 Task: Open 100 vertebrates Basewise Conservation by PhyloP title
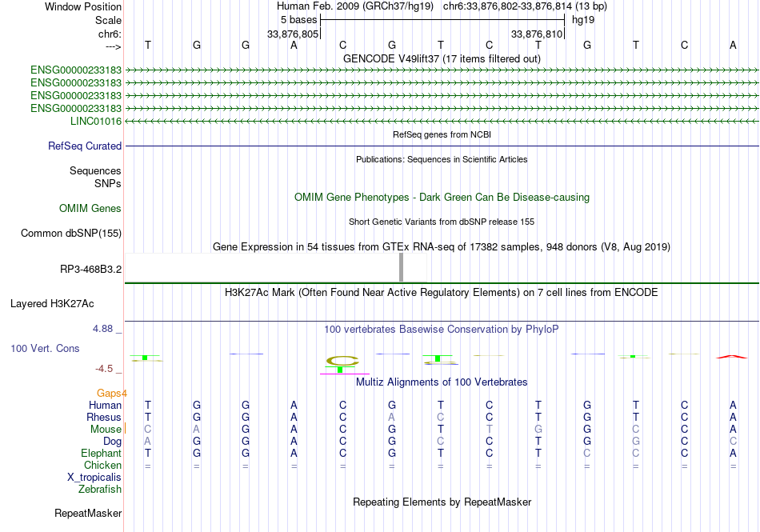(442, 329)
